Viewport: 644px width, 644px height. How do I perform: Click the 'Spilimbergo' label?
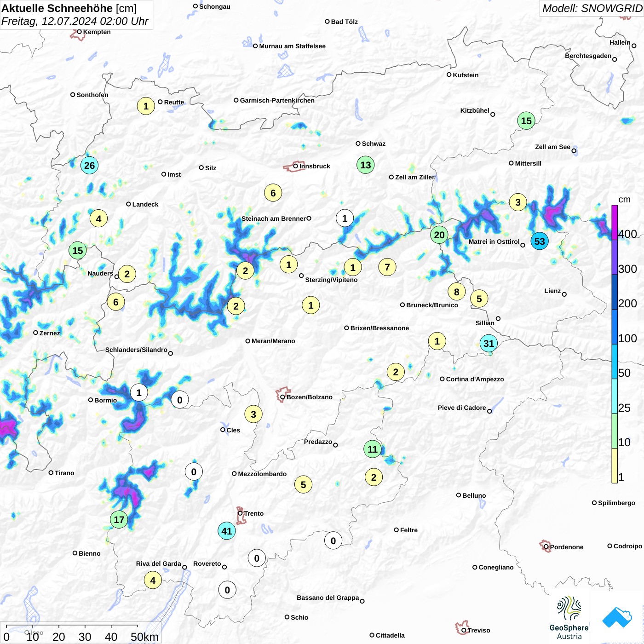pos(616,503)
